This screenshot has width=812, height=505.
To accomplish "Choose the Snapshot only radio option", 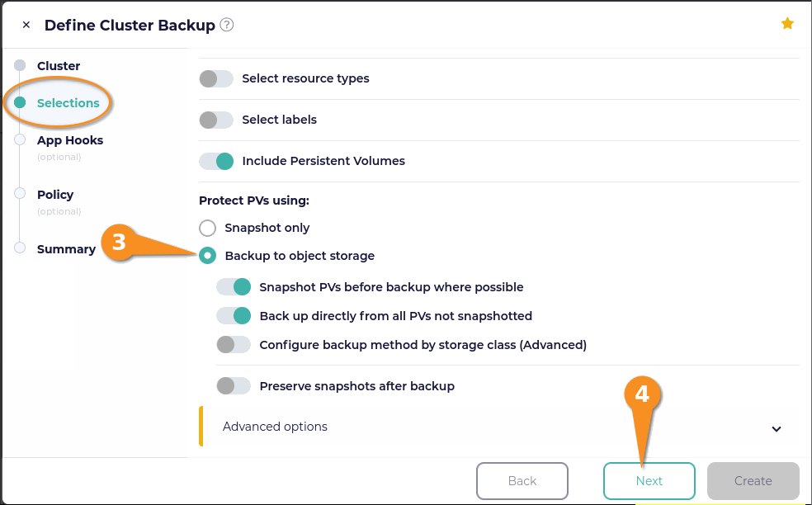I will tap(208, 228).
